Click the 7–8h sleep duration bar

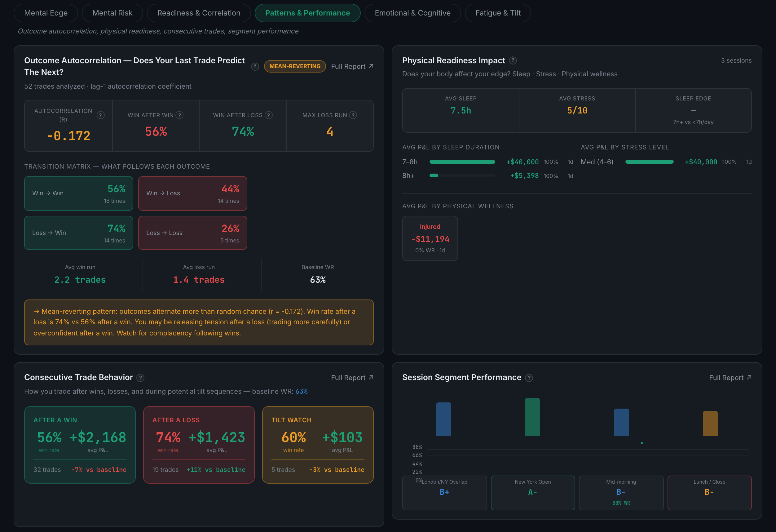(x=462, y=162)
